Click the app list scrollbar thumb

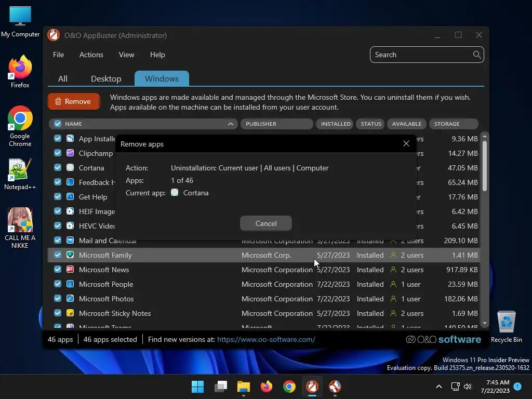pos(485,166)
